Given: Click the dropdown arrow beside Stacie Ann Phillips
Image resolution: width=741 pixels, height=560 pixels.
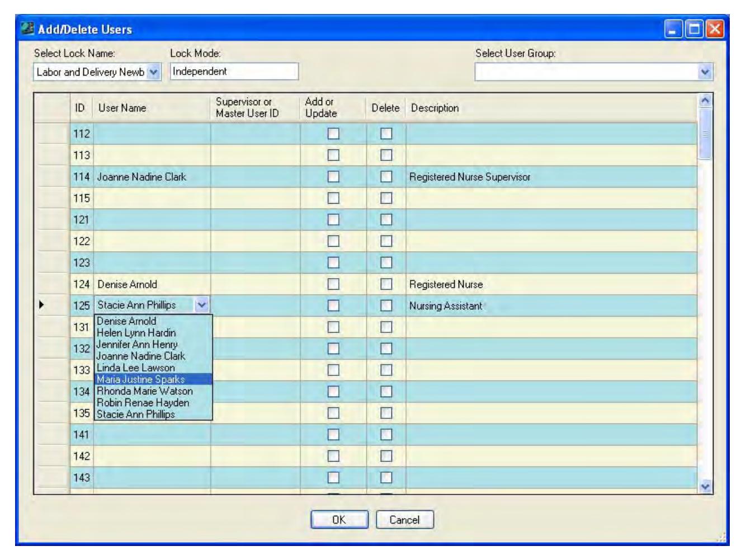Looking at the screenshot, I should (x=202, y=305).
